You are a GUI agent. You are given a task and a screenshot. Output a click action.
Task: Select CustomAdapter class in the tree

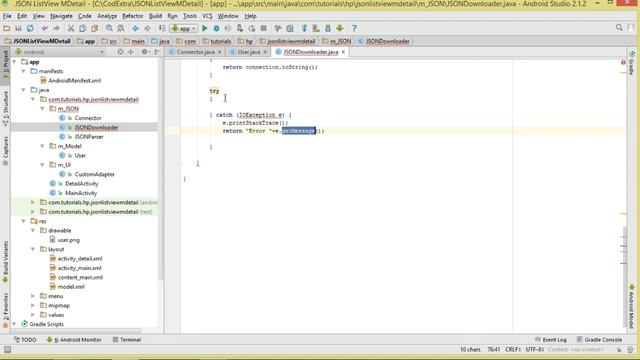94,174
